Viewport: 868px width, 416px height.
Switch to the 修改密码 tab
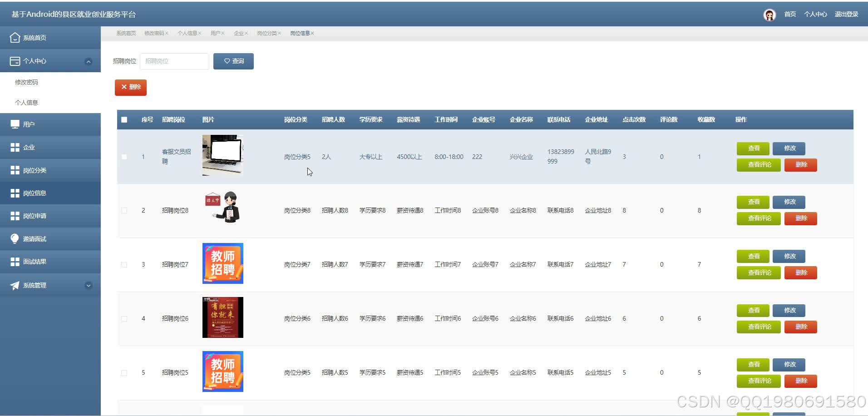154,33
